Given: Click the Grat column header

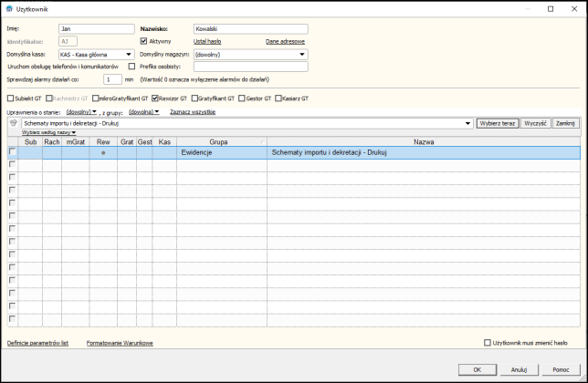Looking at the screenshot, I should [127, 142].
